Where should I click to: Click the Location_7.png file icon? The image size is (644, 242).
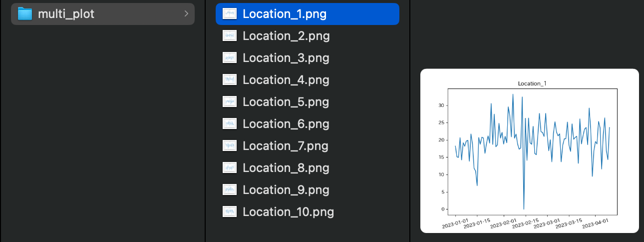229,146
